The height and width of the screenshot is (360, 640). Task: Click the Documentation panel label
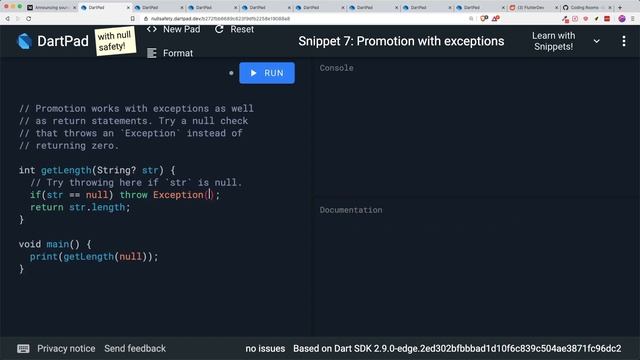click(351, 210)
